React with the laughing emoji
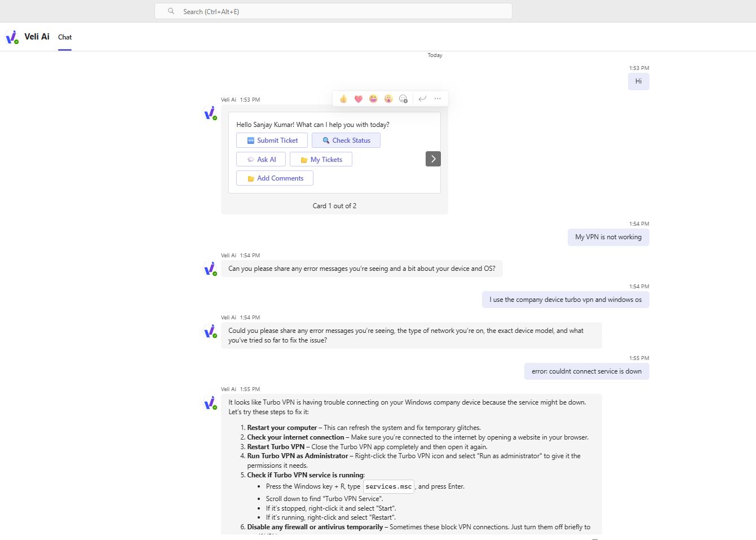The width and height of the screenshot is (756, 540). click(373, 98)
